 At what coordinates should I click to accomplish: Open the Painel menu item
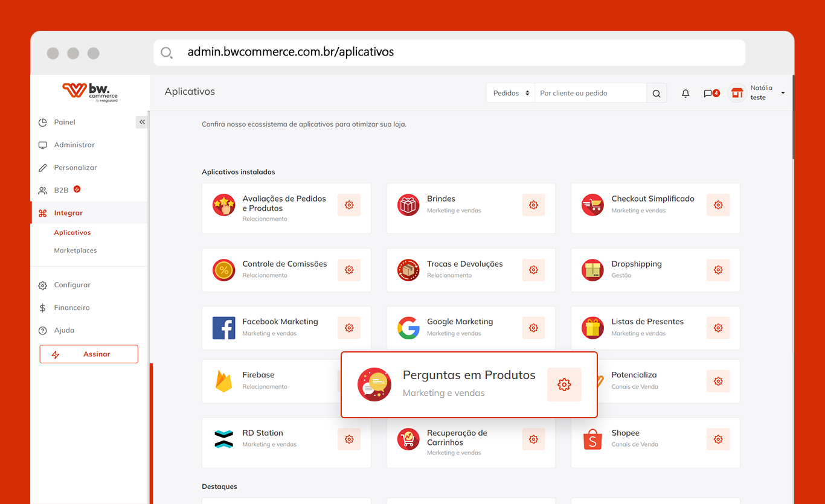tap(65, 122)
